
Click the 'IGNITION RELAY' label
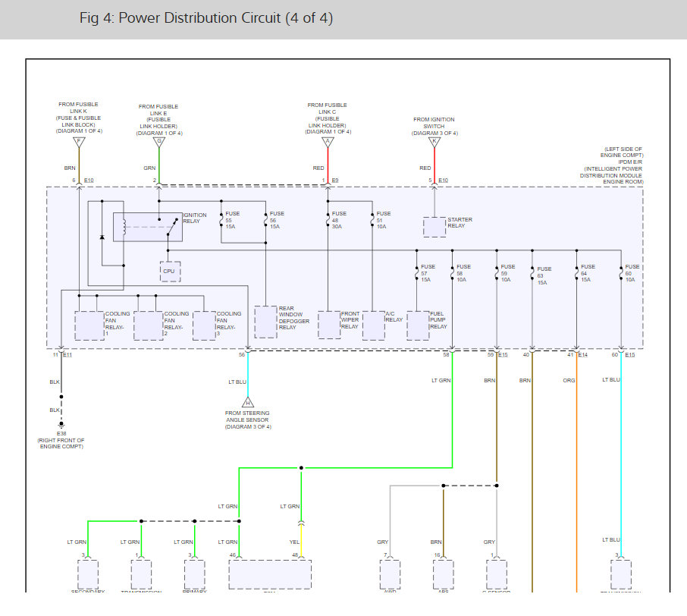[x=195, y=218]
